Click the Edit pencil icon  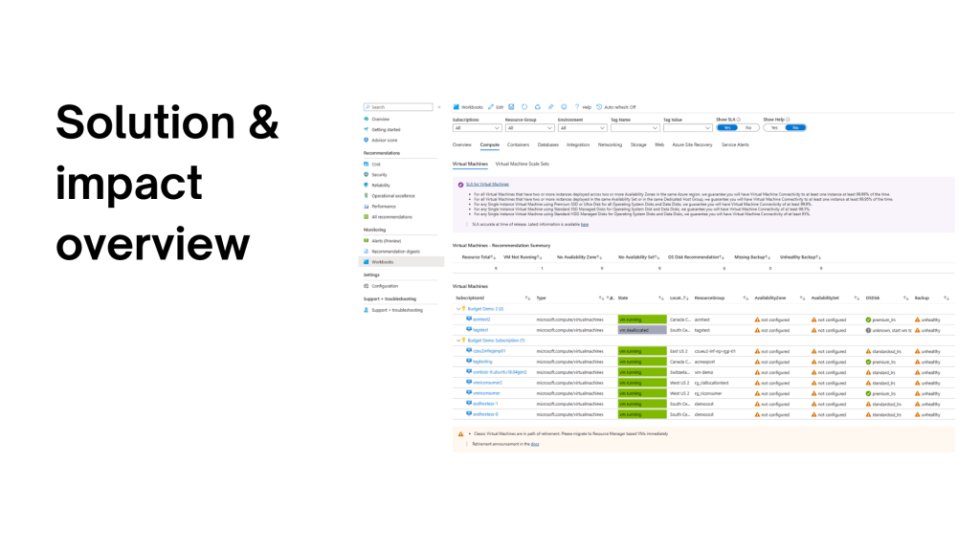coord(489,107)
